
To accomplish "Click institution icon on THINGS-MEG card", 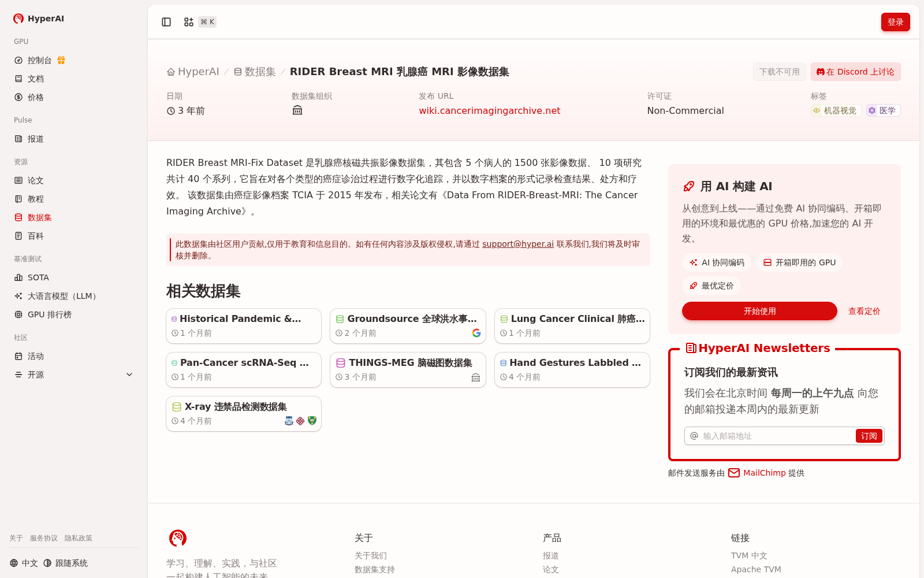I will click(x=476, y=377).
